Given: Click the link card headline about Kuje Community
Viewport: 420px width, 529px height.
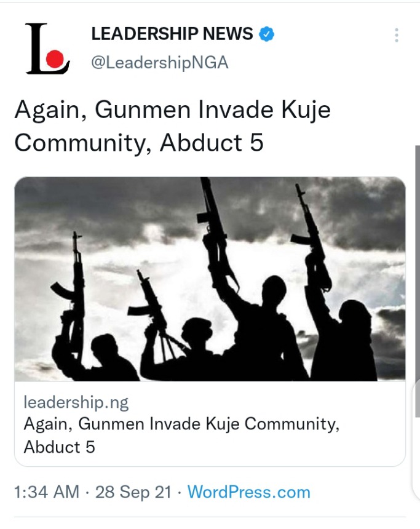Looking at the screenshot, I should [x=181, y=436].
